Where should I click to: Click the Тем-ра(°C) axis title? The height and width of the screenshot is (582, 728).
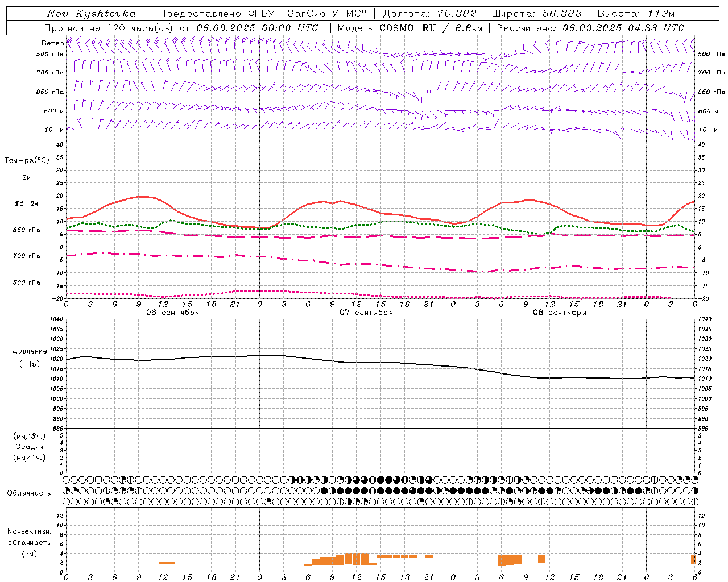27,161
